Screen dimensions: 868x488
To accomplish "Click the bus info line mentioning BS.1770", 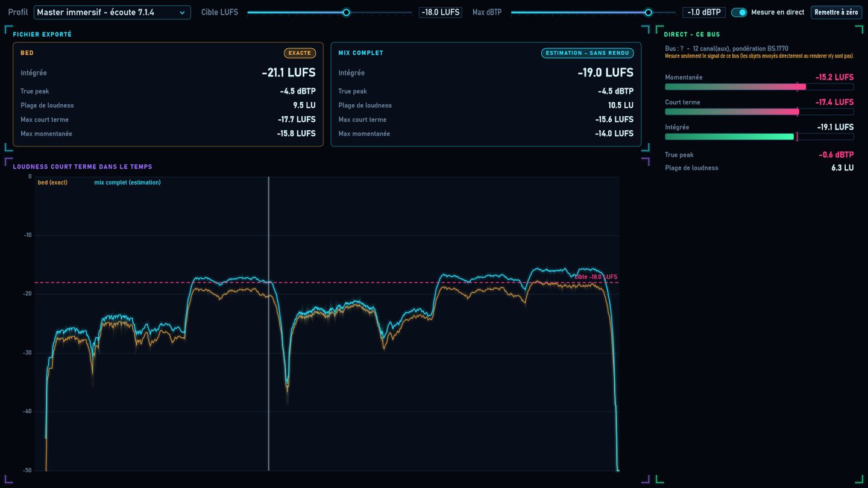I will [x=726, y=49].
